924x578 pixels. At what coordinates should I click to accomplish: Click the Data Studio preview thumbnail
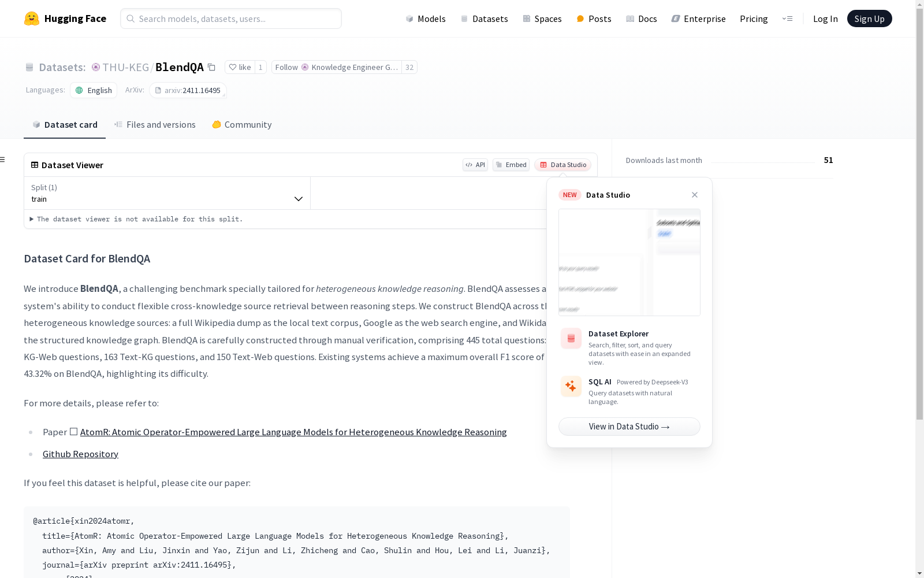point(629,262)
